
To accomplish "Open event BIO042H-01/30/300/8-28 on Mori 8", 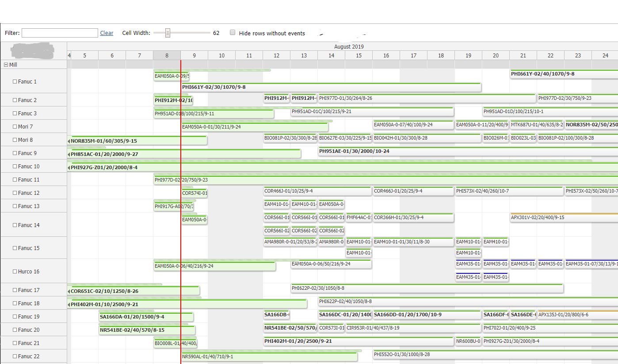I will click(427, 138).
